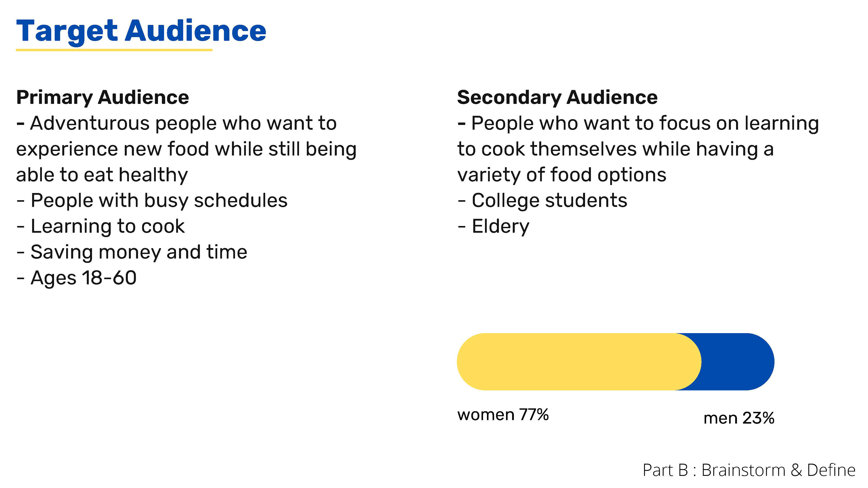
Task: Select the "women 77%" label
Action: coord(503,415)
